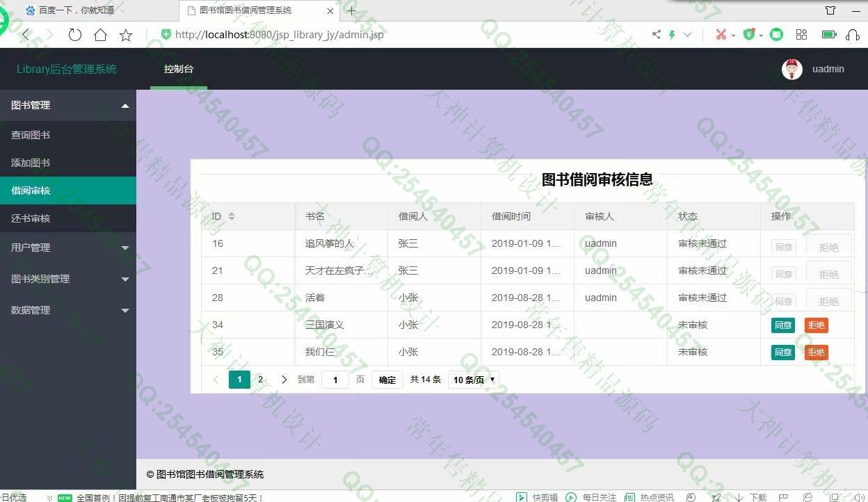Open 添加图书 in the sidebar
Image resolution: width=868 pixels, height=502 pixels.
[x=68, y=163]
